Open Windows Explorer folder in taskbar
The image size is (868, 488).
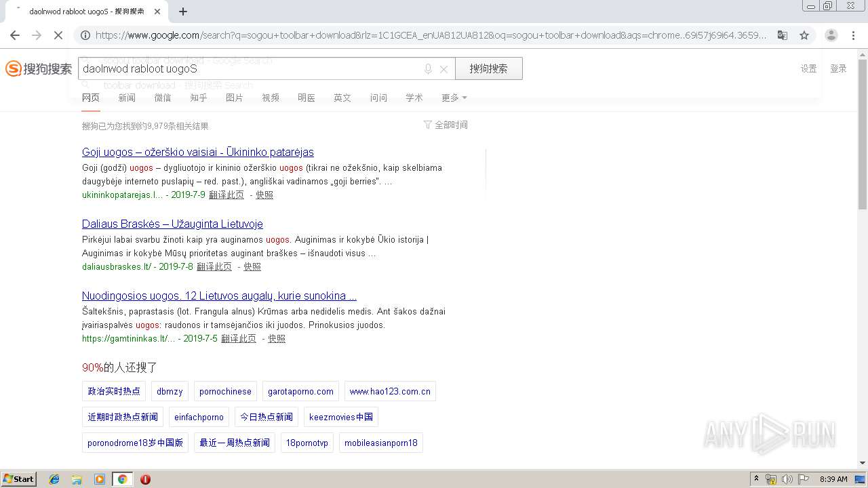click(77, 479)
